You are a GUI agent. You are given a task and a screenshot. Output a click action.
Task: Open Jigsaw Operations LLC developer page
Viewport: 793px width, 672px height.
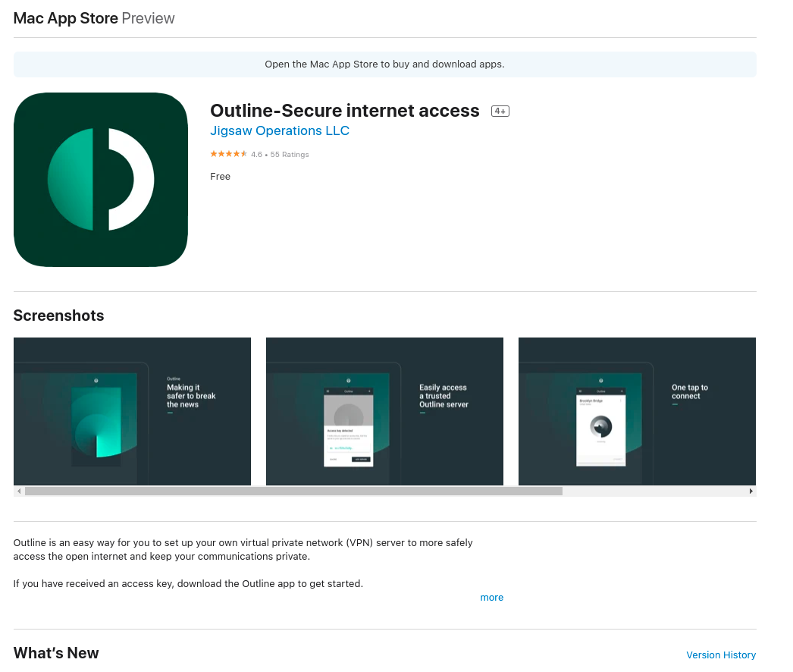click(280, 130)
